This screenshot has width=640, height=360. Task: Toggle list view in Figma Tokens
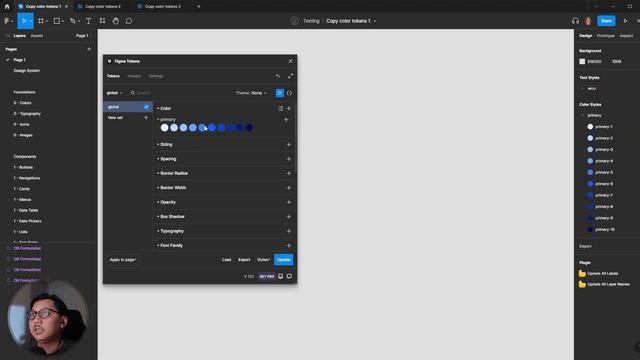point(280,93)
